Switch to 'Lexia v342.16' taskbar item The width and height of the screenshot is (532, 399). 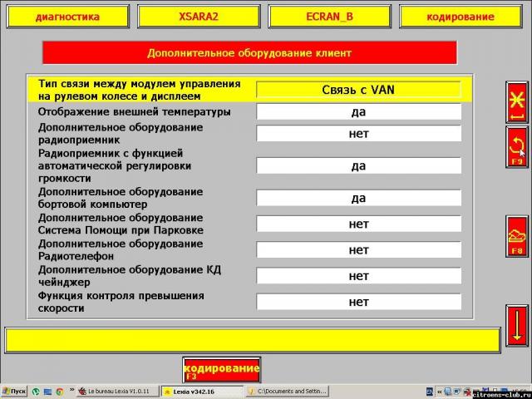tap(202, 392)
